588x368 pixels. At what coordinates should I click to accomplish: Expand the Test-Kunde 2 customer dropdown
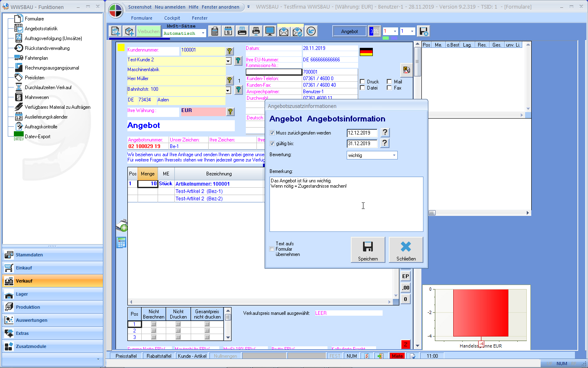[228, 61]
